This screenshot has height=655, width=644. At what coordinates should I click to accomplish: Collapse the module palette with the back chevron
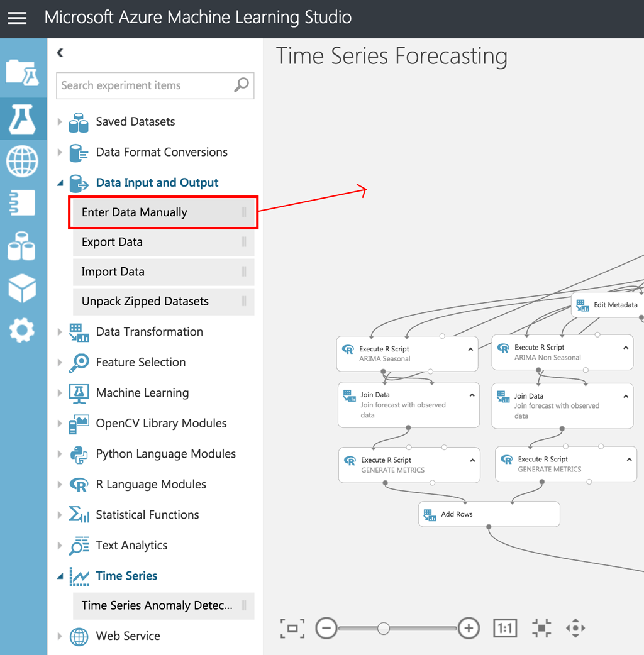pos(60,53)
